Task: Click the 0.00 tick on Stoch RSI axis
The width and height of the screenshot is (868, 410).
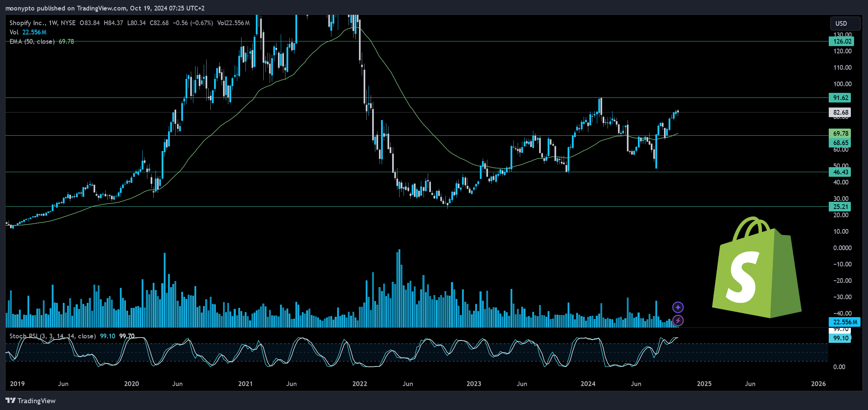Action: 839,367
